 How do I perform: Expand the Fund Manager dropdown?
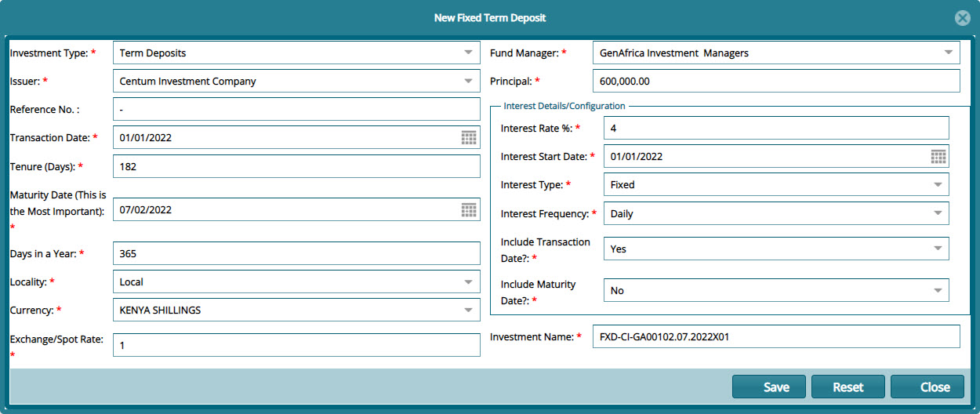pyautogui.click(x=948, y=53)
